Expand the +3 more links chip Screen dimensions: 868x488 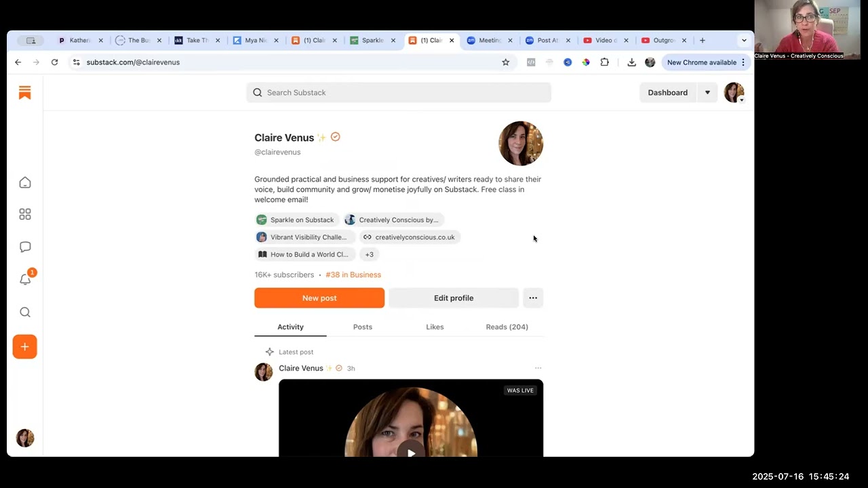(369, 255)
